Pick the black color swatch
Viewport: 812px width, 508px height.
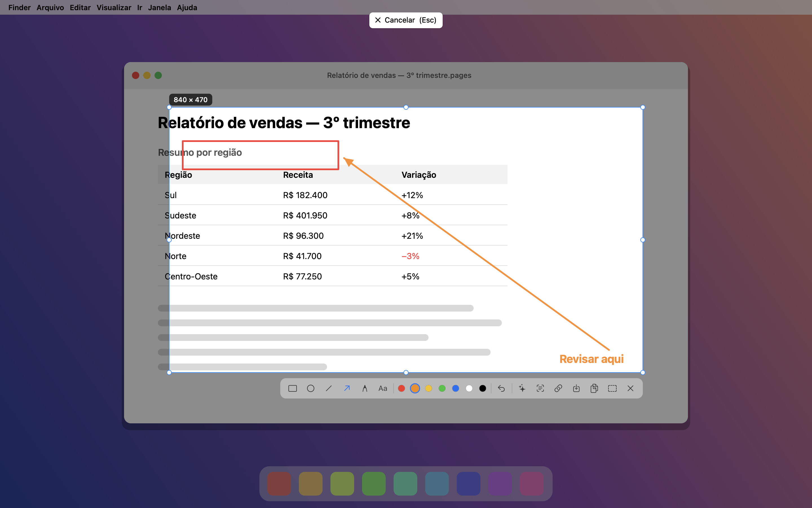(483, 388)
